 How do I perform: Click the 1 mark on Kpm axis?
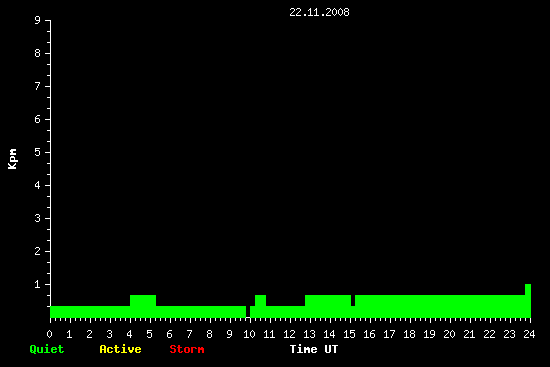(38, 284)
